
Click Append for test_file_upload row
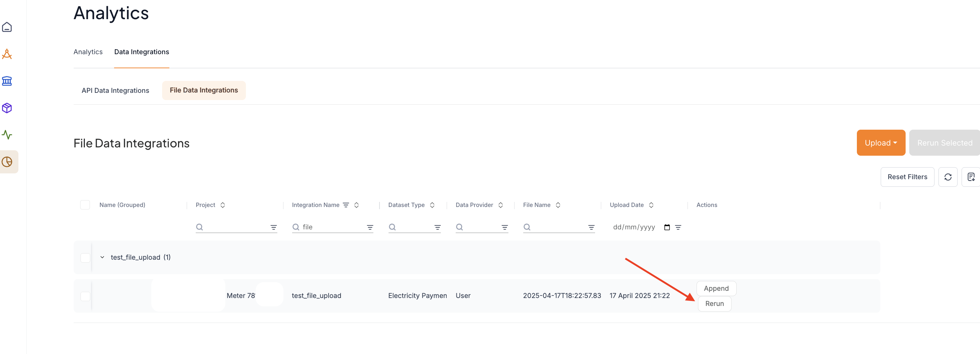(716, 289)
